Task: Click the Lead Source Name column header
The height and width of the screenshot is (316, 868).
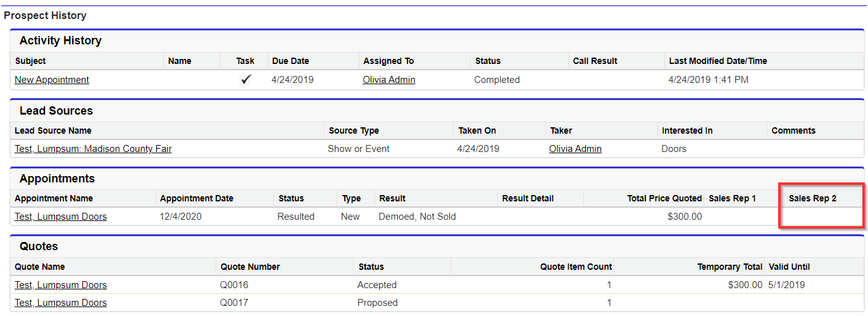Action: (x=53, y=130)
